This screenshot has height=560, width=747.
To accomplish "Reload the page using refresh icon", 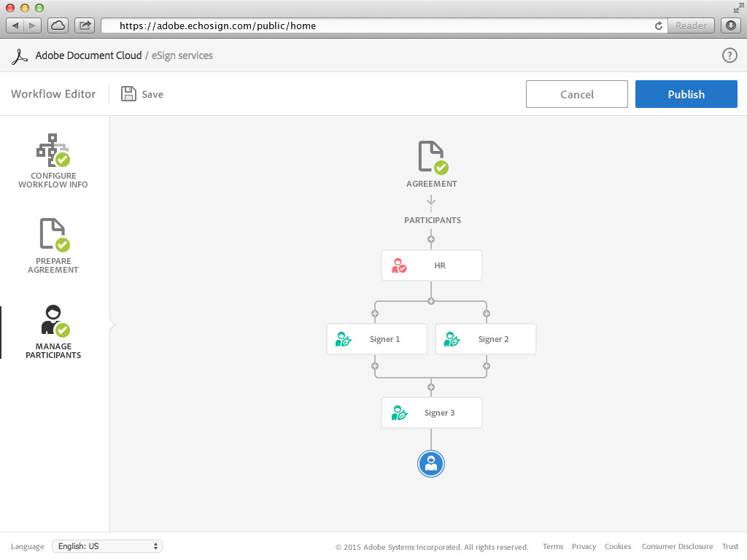I will pos(659,26).
